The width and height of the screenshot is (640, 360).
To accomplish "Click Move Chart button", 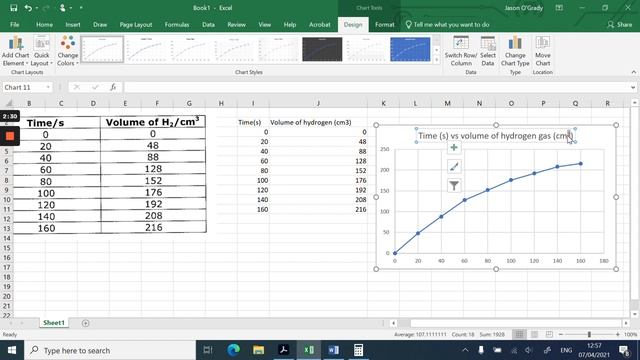I will 542,51.
